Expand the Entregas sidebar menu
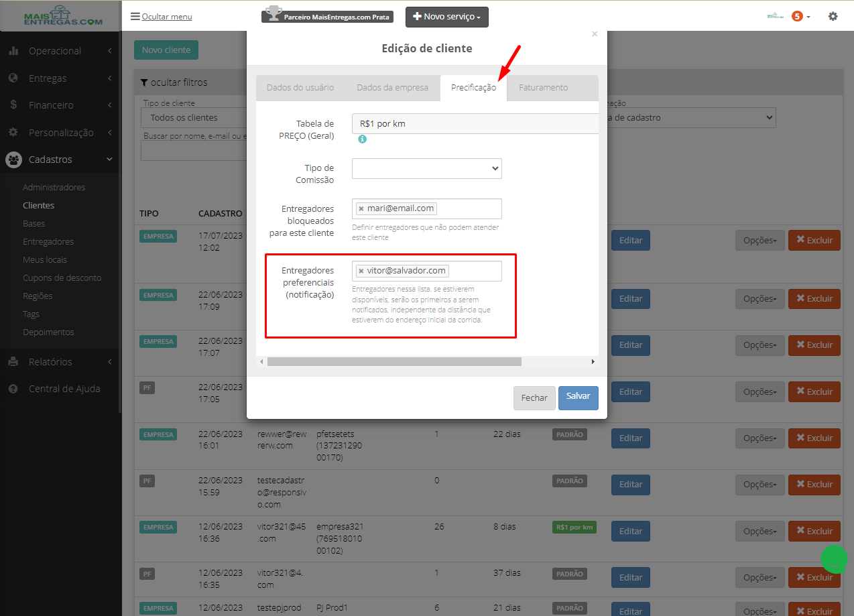Screen dimensions: 854x616 [x=60, y=78]
